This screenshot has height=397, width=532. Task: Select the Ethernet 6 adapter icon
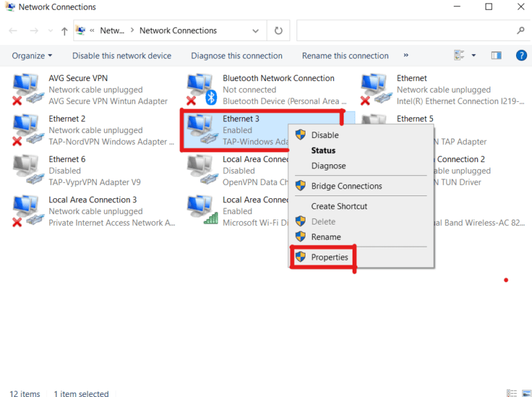(28, 170)
